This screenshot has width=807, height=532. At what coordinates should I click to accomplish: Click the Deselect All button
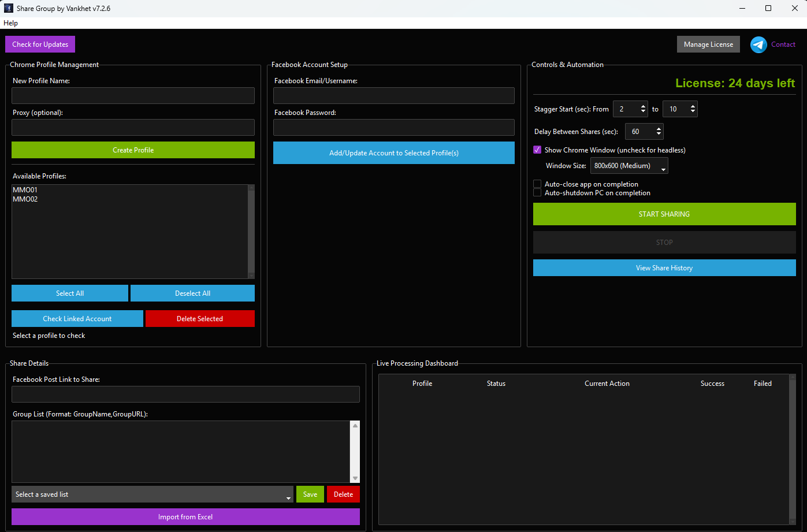pyautogui.click(x=192, y=293)
